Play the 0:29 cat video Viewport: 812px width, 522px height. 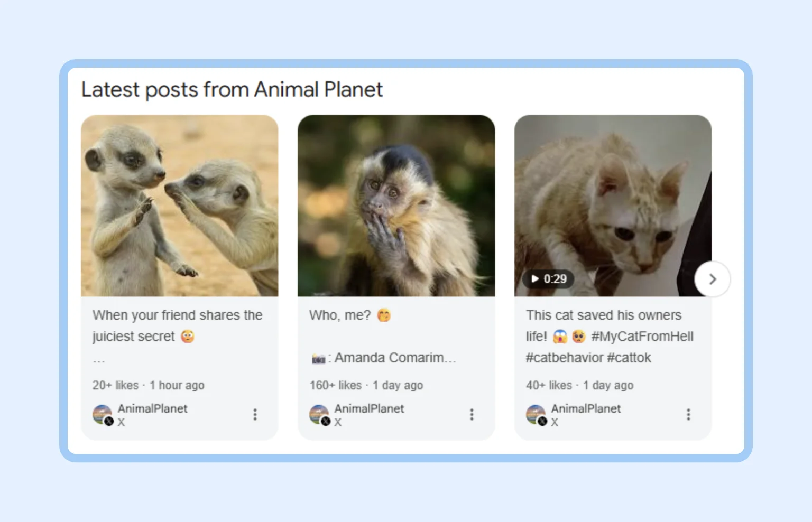point(548,279)
